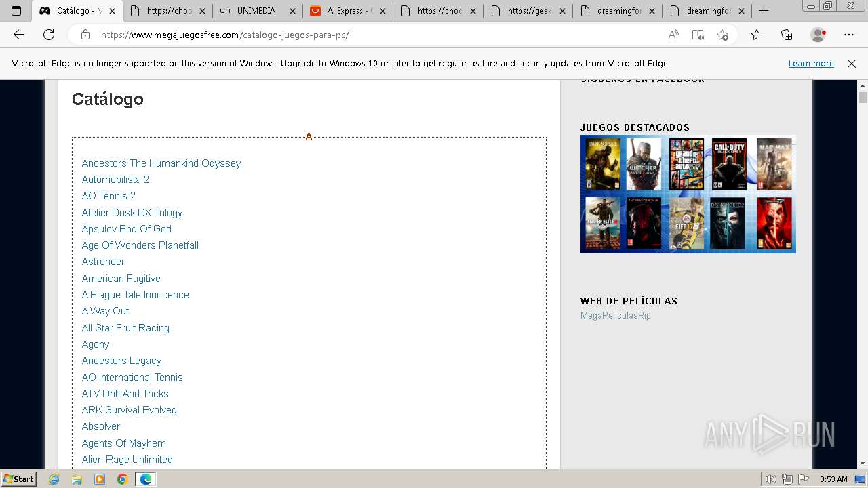Open the ARK Survival Evolved link

[x=130, y=410]
